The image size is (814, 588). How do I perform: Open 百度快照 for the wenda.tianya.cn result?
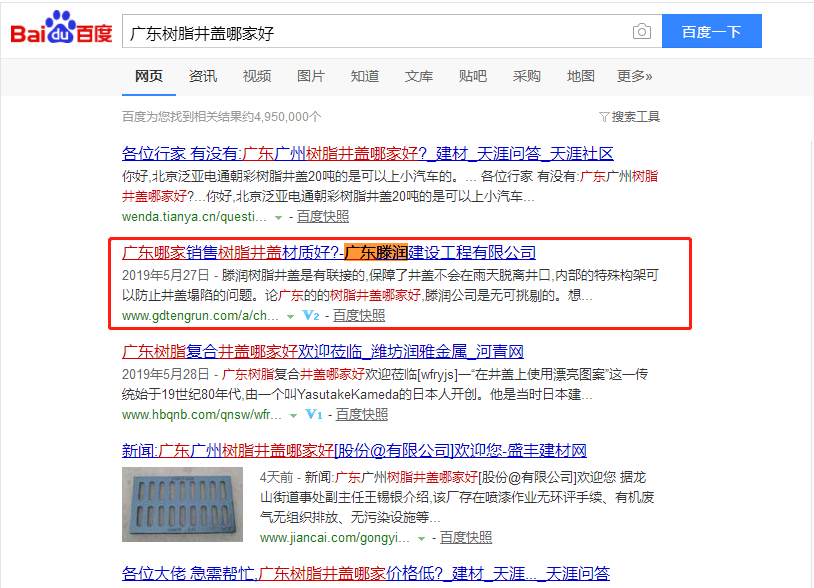click(323, 217)
